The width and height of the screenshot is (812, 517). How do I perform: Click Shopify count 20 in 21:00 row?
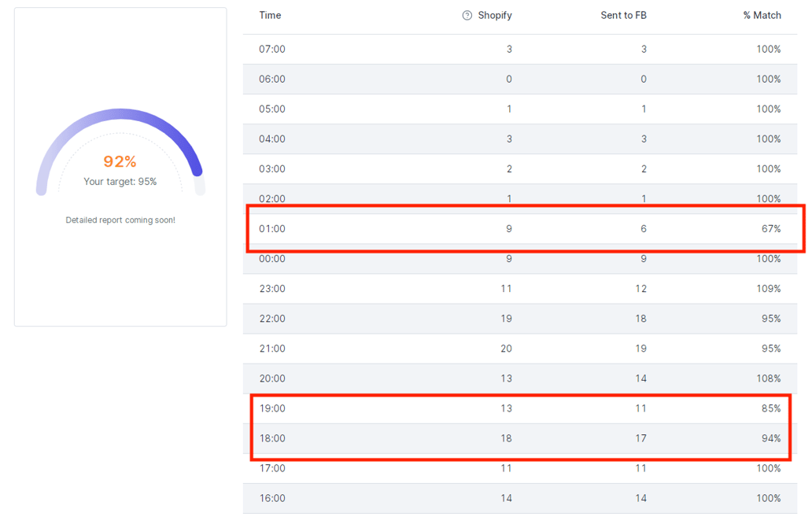(507, 349)
